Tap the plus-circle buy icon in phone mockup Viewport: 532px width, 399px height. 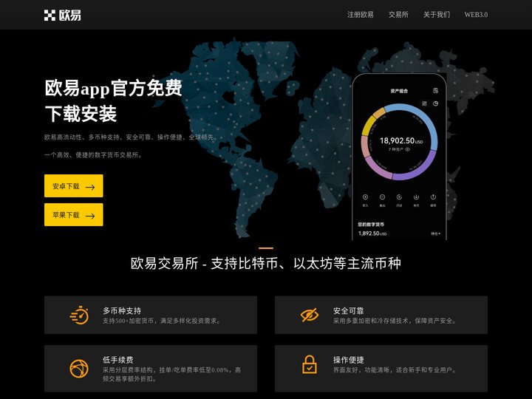[366, 197]
